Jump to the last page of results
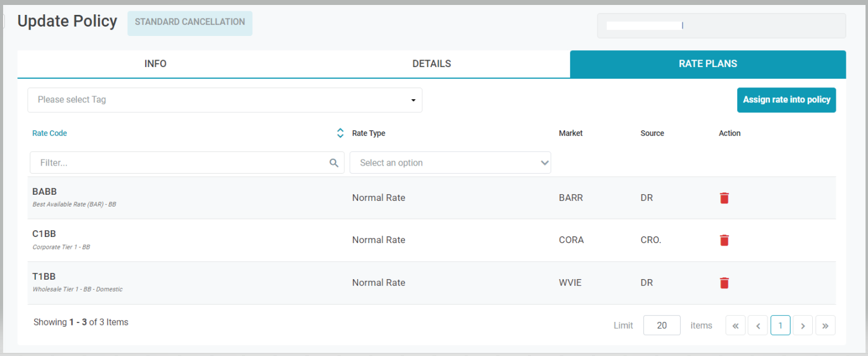The width and height of the screenshot is (868, 356). click(x=825, y=326)
